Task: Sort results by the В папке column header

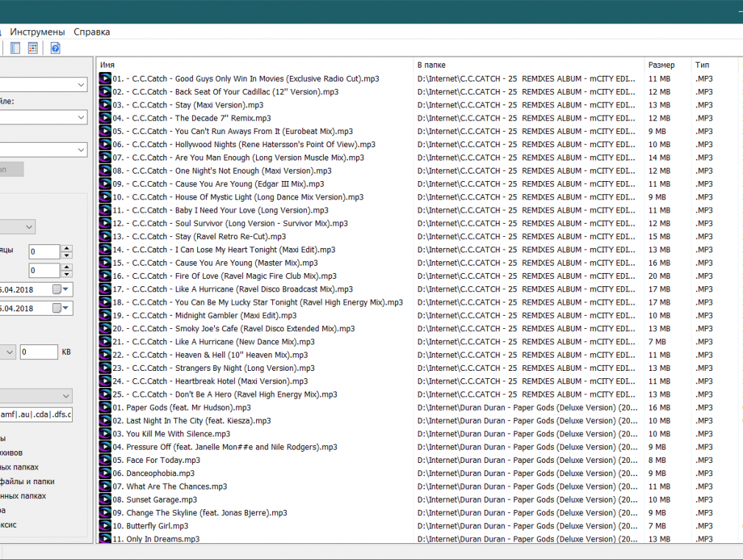Action: coord(529,65)
